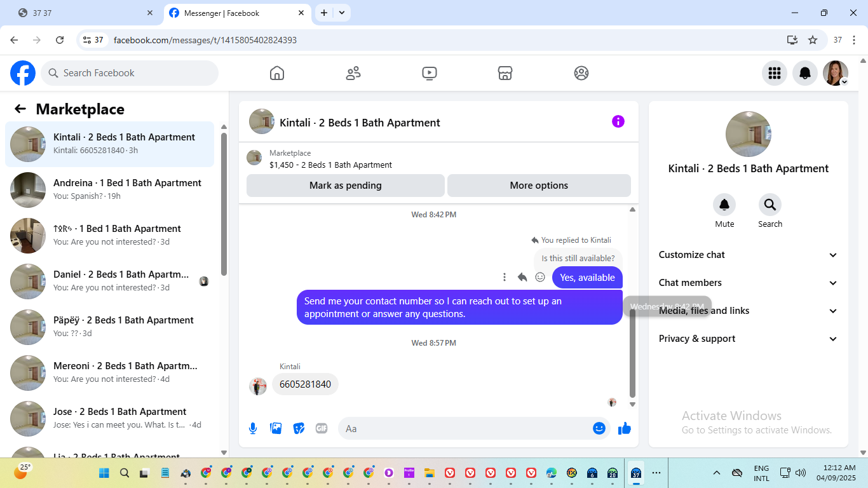Record a voice clip with microphone icon

click(x=253, y=428)
